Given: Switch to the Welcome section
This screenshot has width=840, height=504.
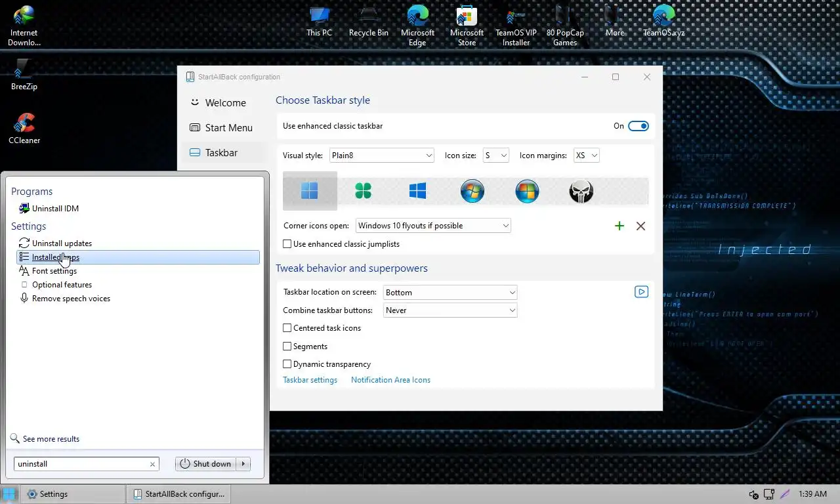Looking at the screenshot, I should point(224,103).
